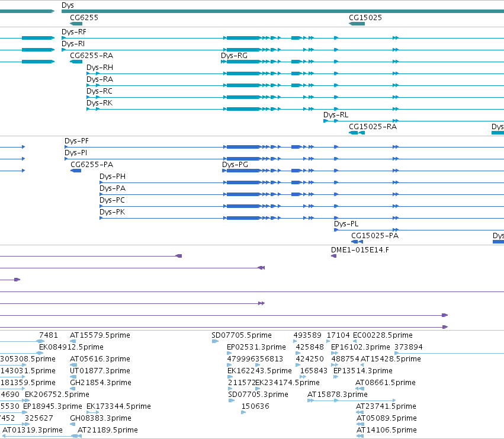Click the Dys-PF protein label

pyautogui.click(x=76, y=141)
